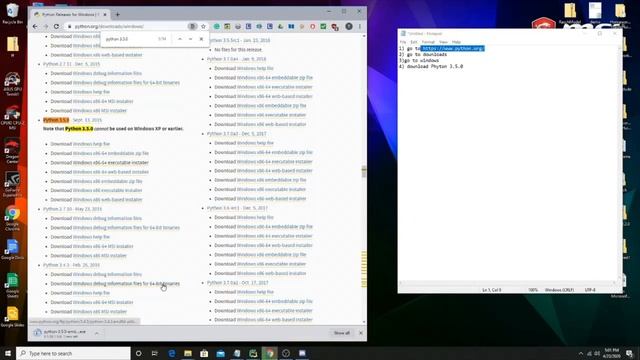
Task: Open Microsoft Edge from the taskbar
Action: 171,353
